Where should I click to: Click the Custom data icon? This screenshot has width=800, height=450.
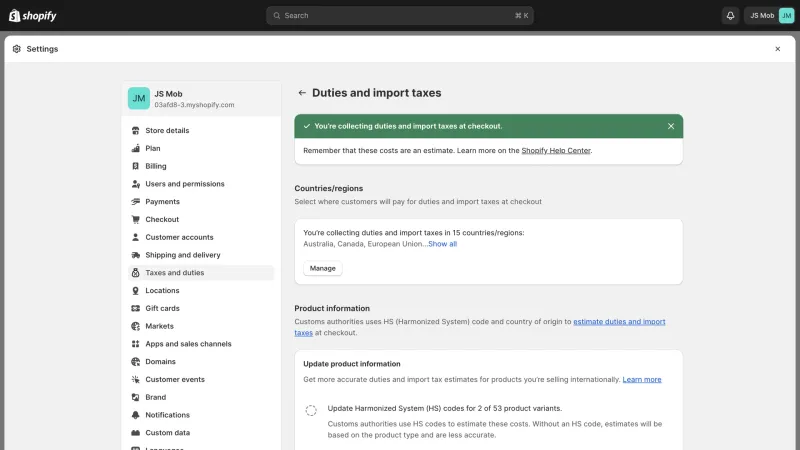(x=135, y=433)
